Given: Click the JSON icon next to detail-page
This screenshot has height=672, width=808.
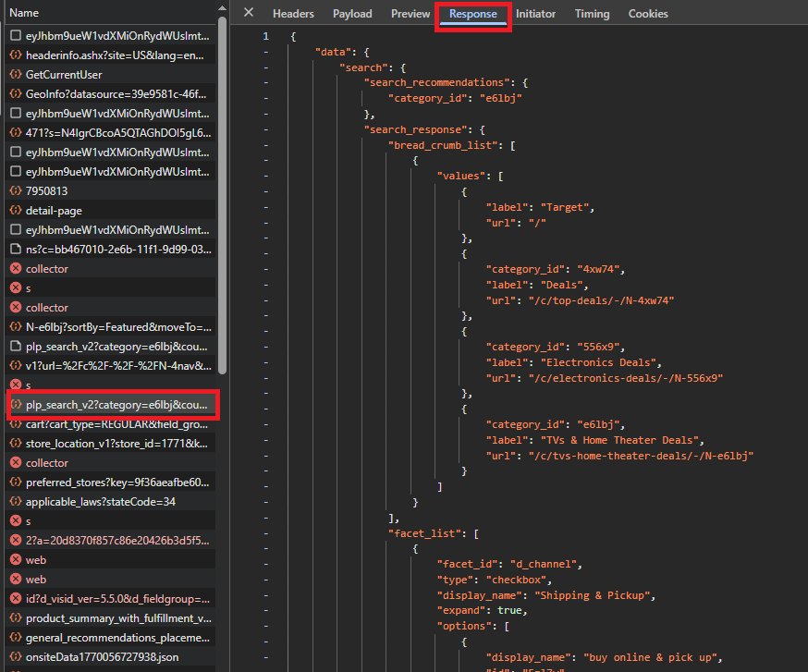Looking at the screenshot, I should tap(16, 210).
